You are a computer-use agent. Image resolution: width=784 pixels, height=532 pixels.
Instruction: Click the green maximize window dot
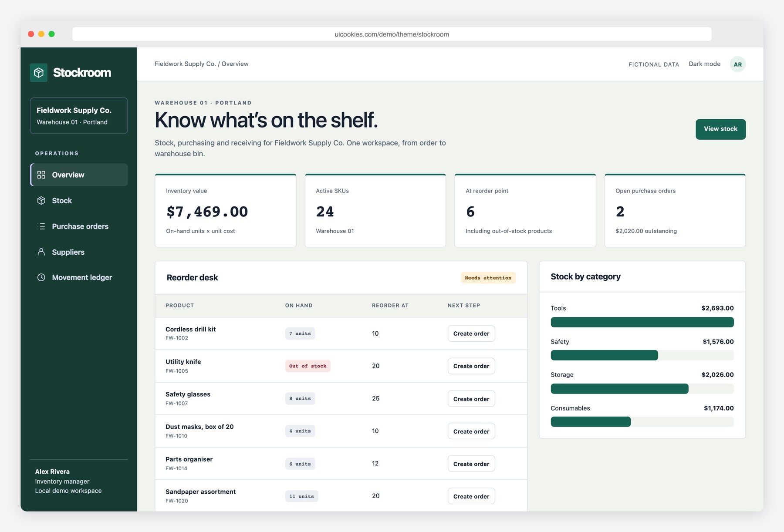pyautogui.click(x=51, y=34)
